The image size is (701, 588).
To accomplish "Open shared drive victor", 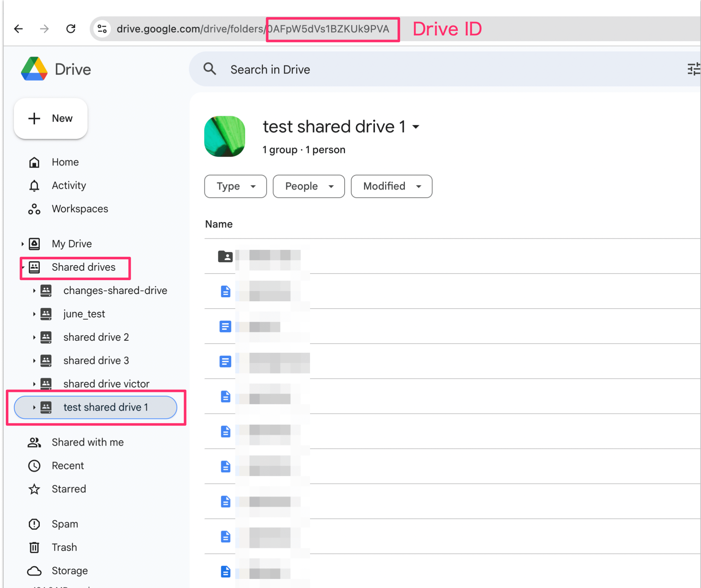I will (x=106, y=384).
